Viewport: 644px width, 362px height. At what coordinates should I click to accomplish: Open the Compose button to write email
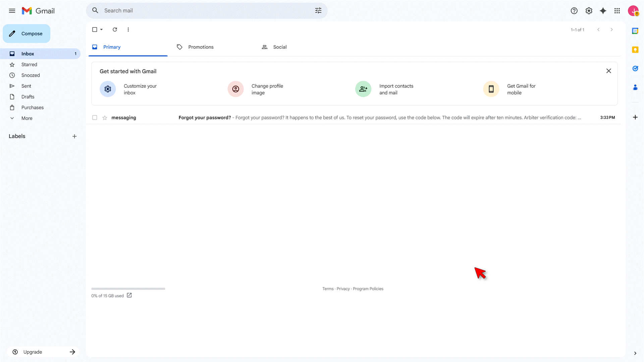click(26, 34)
